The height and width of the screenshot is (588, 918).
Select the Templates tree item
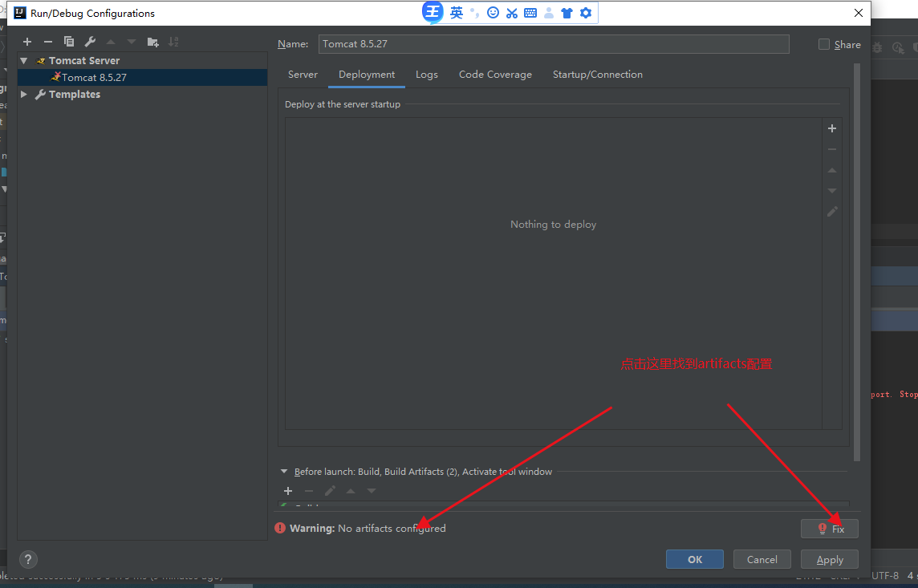[x=75, y=94]
